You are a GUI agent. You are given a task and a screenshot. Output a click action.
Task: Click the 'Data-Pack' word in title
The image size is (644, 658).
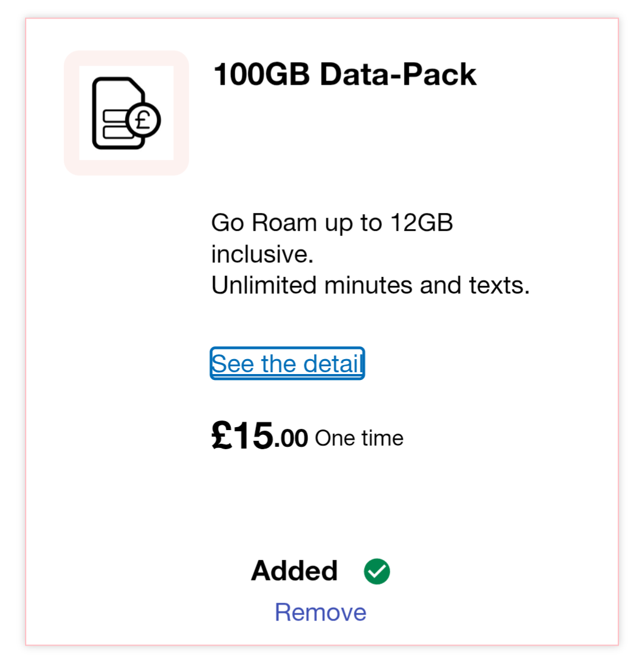[x=398, y=75]
